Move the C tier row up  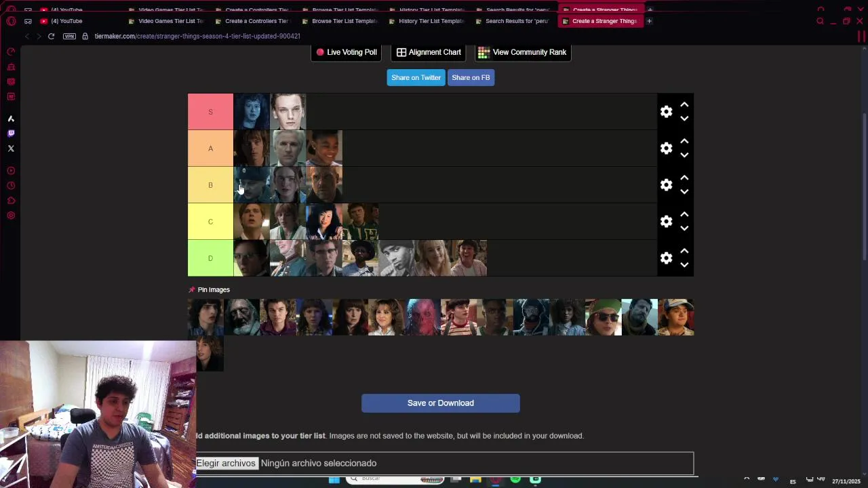(684, 215)
